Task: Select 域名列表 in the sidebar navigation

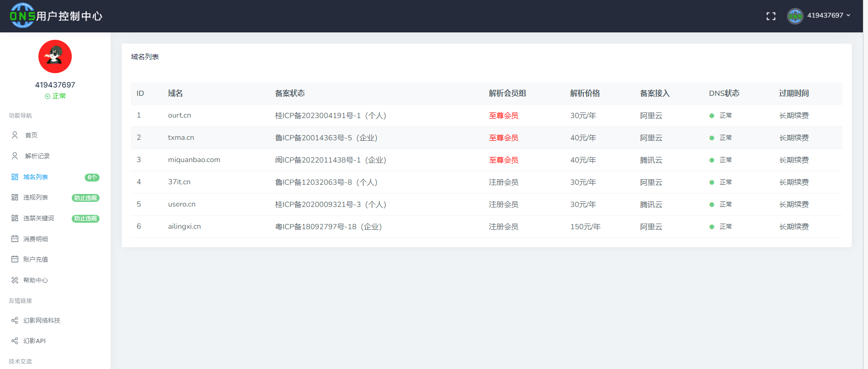Action: click(x=36, y=177)
